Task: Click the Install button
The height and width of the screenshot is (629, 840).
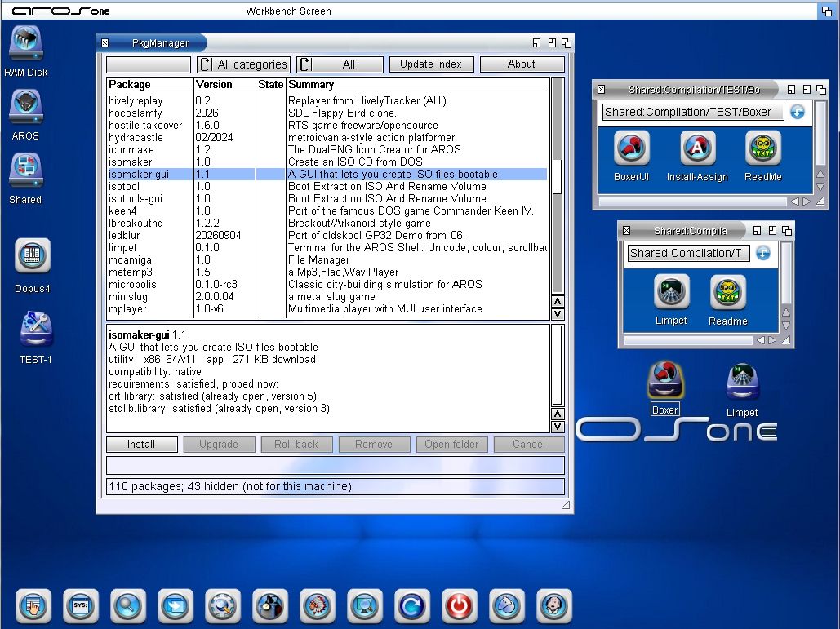Action: (141, 445)
